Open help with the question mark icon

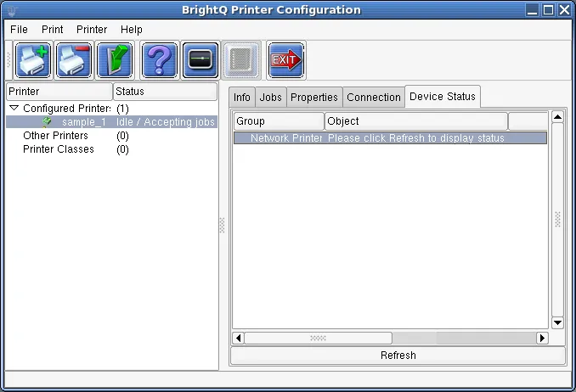pos(159,60)
